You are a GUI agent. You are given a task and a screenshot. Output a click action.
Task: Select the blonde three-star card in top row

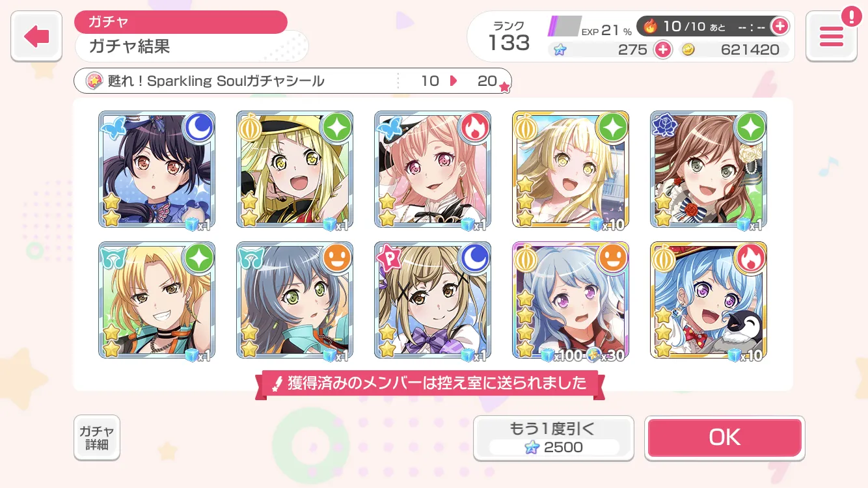pos(571,169)
